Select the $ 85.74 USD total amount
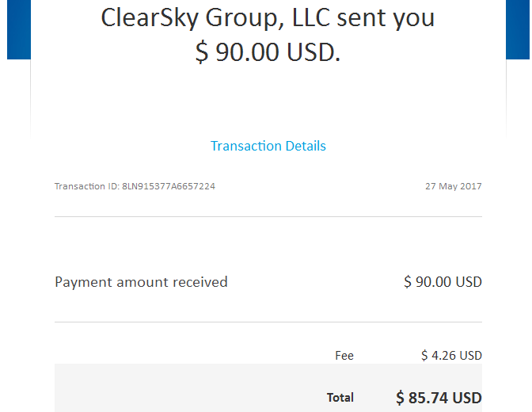532x412 pixels. 439,398
